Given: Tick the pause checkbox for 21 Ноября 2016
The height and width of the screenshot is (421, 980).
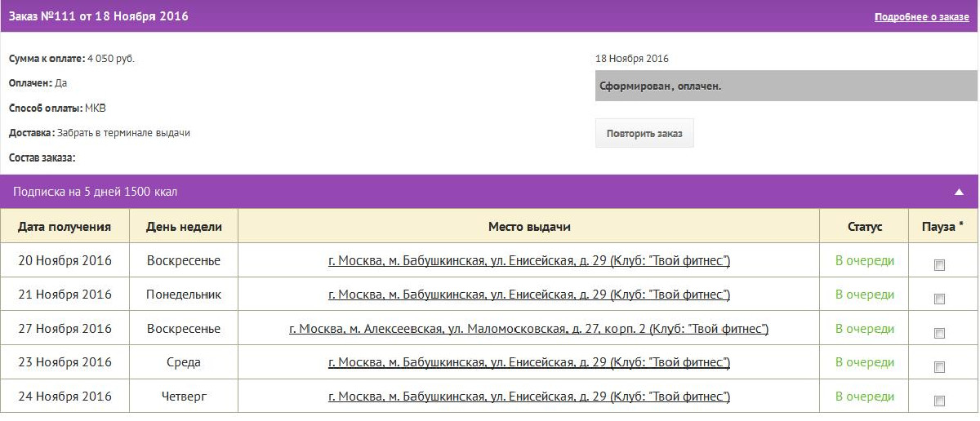Looking at the screenshot, I should (x=939, y=299).
